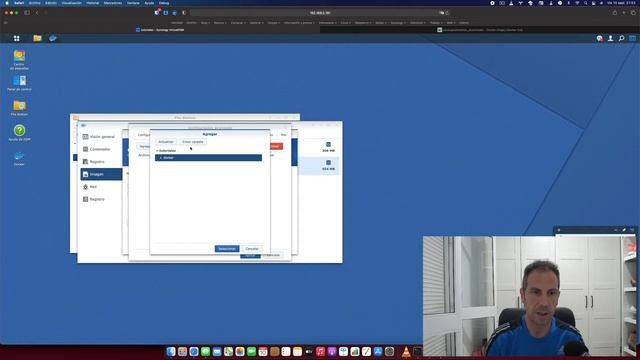Open the DSM search icon
Image resolution: width=640 pixels, height=360 pixels.
point(621,38)
